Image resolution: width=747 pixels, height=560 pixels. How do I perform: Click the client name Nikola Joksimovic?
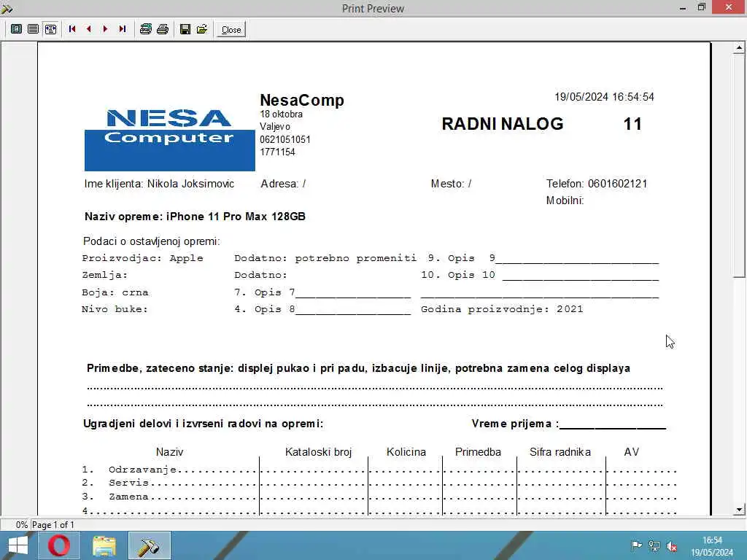(x=190, y=184)
